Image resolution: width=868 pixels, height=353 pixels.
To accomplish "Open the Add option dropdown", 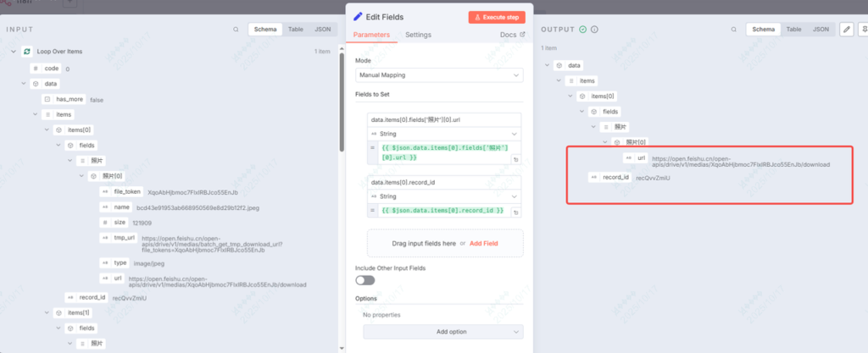I will 438,332.
